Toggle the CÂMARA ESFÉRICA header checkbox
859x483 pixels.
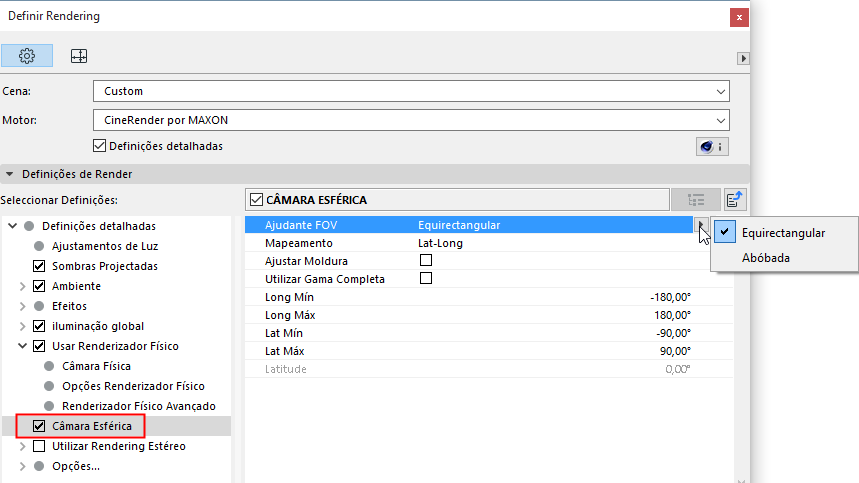tap(256, 200)
